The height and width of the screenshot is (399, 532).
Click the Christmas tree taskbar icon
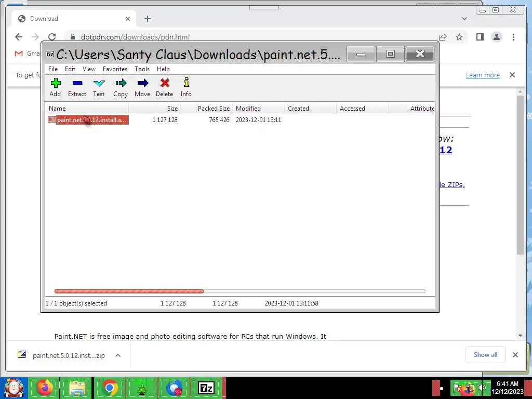(141, 388)
